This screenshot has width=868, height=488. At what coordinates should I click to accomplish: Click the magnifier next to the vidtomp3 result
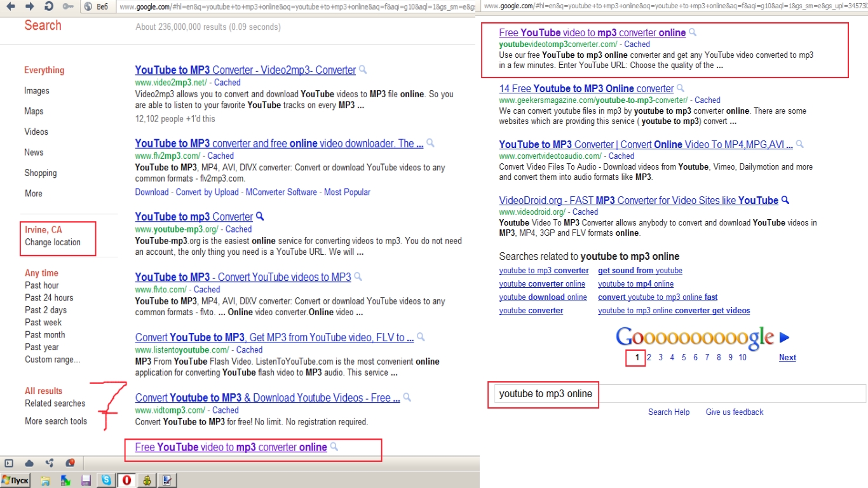pos(407,398)
